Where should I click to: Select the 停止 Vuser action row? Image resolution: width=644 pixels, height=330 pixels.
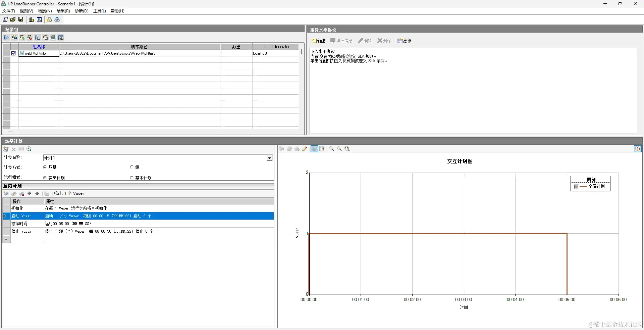tap(138, 231)
